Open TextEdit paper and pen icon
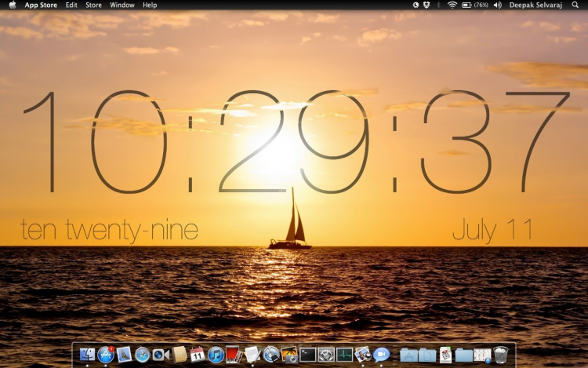Screen dimensions: 588x368 click(x=252, y=354)
